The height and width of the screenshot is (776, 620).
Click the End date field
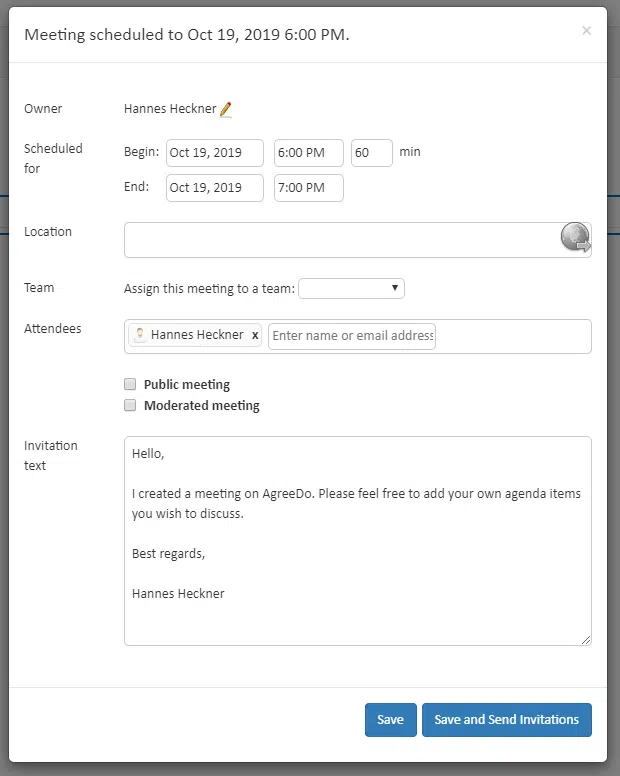tap(215, 188)
